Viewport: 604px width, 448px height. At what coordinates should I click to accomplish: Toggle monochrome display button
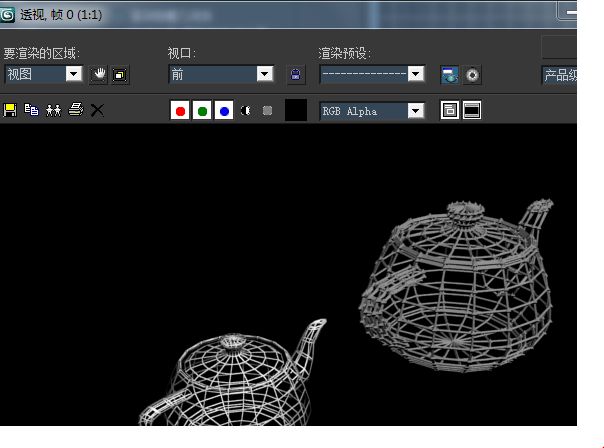click(x=267, y=111)
